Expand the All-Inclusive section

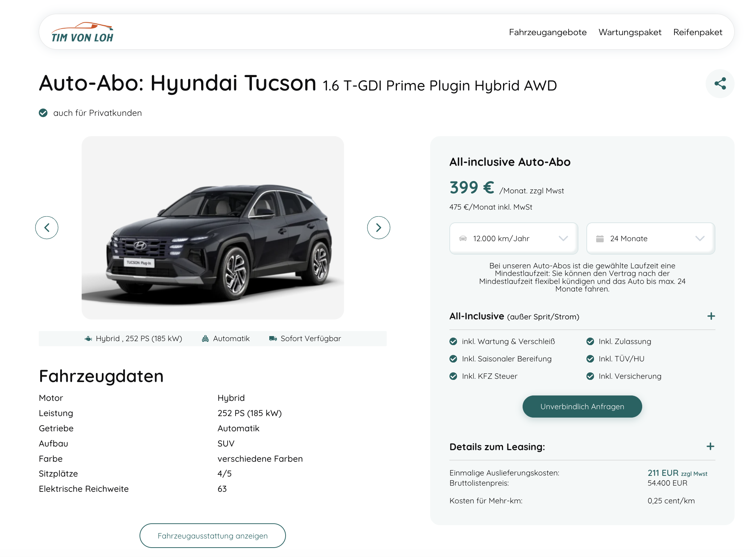click(x=711, y=316)
